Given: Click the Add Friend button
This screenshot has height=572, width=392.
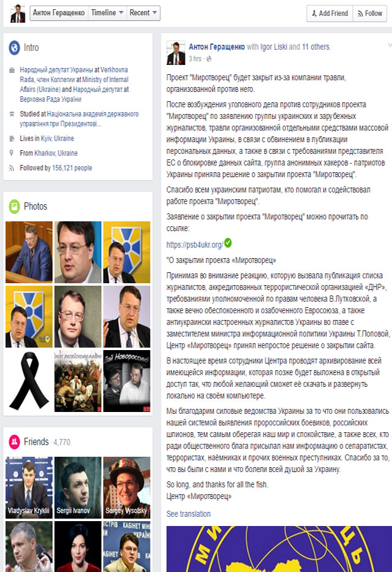Looking at the screenshot, I should pos(330,13).
